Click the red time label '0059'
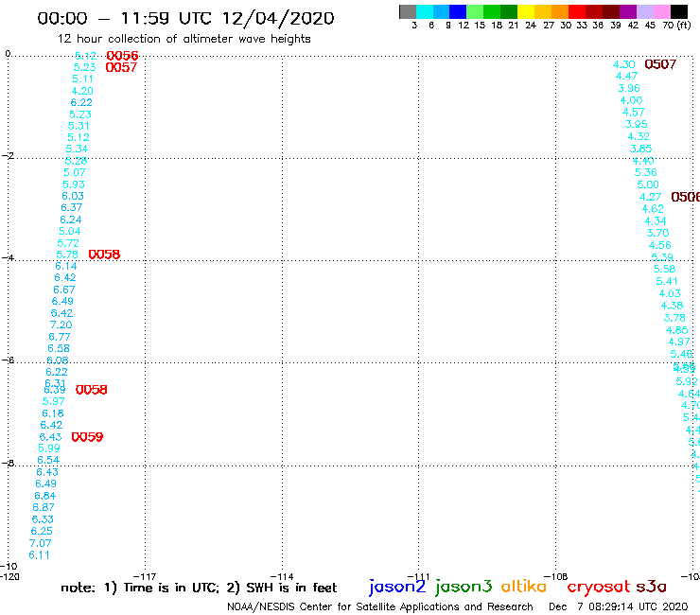Viewport: 700px width, 615px height. click(87, 437)
